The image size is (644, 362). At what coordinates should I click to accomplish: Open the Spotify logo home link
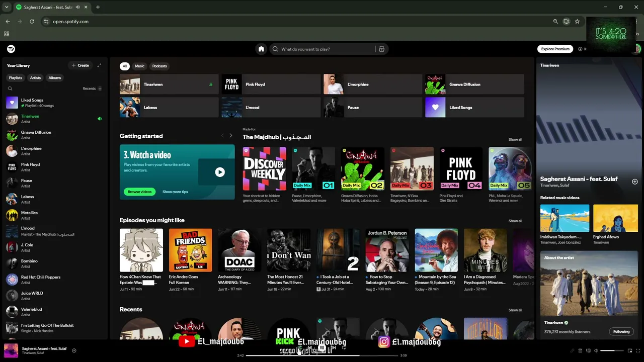(x=11, y=49)
